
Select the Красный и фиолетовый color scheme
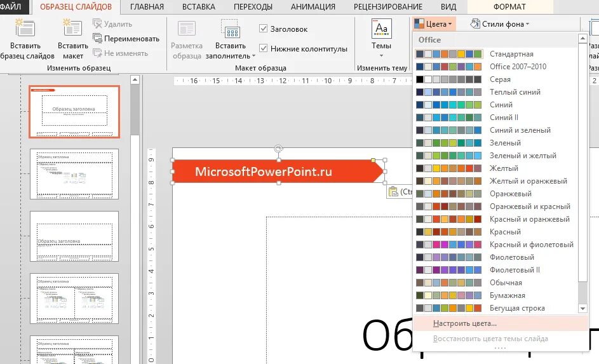(x=496, y=245)
